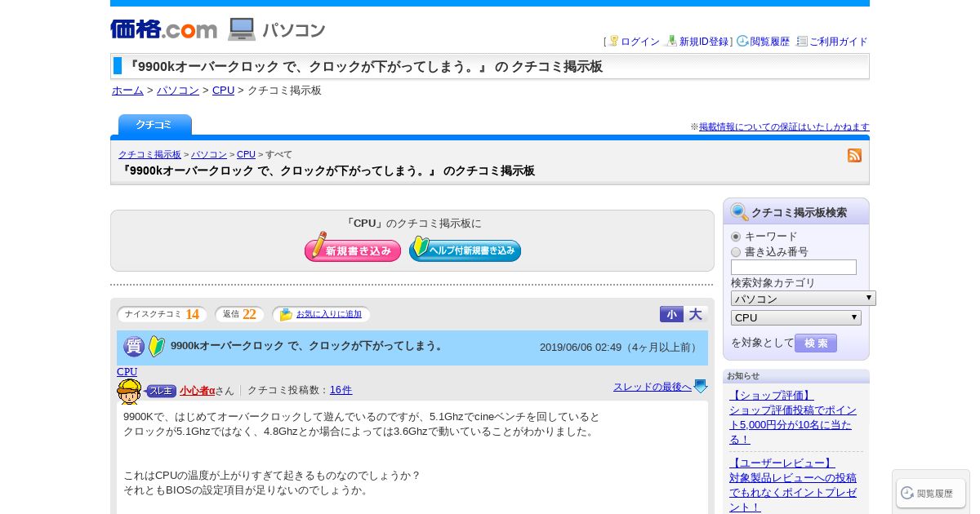This screenshot has width=980, height=514.
Task: Open the 小心者α user profile link
Action: click(197, 391)
